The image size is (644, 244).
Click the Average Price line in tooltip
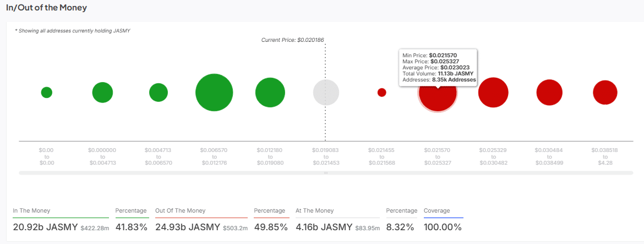(x=438, y=67)
